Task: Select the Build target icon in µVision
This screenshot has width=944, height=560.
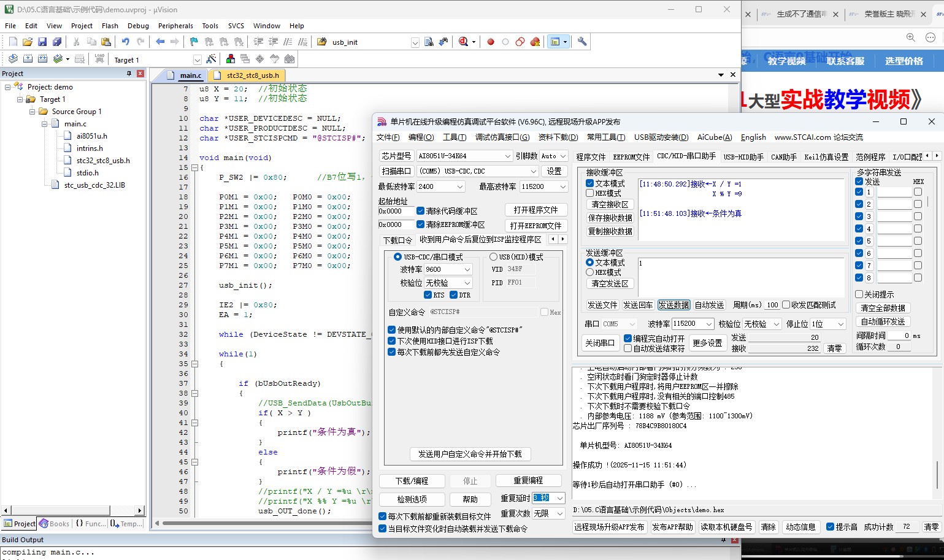Action: [x=28, y=58]
